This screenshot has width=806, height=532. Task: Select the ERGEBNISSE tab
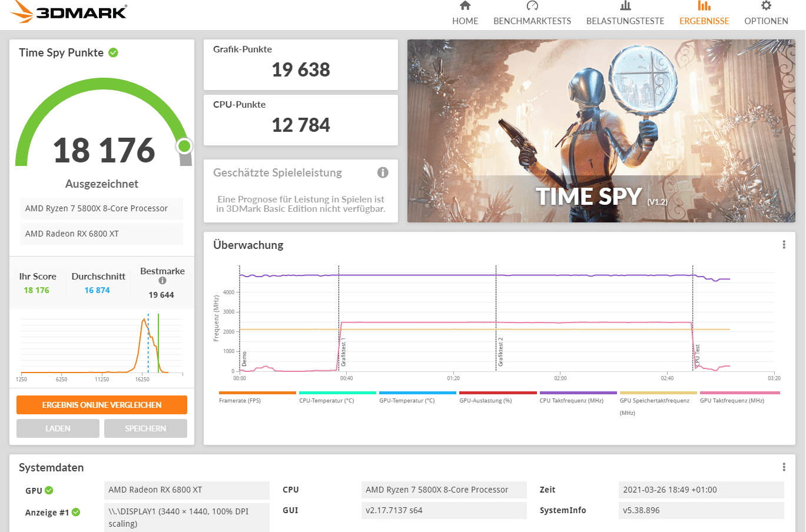(x=704, y=13)
